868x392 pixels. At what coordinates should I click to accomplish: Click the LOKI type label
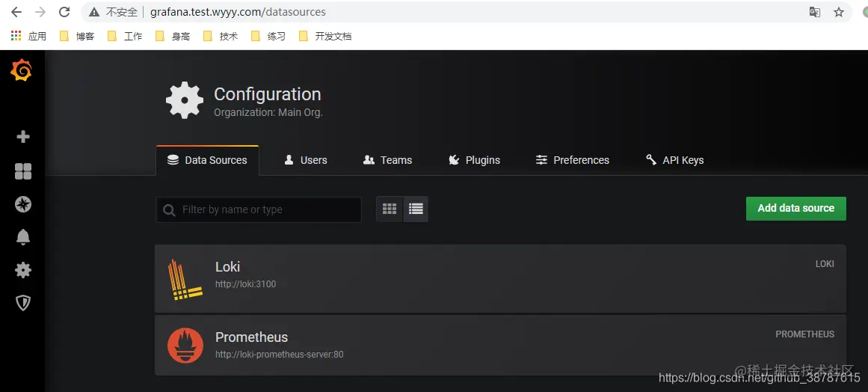pos(825,264)
